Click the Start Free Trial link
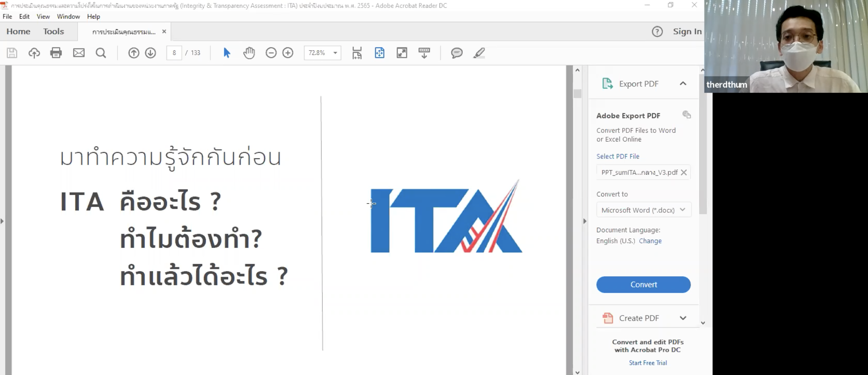The width and height of the screenshot is (868, 375). pos(648,363)
